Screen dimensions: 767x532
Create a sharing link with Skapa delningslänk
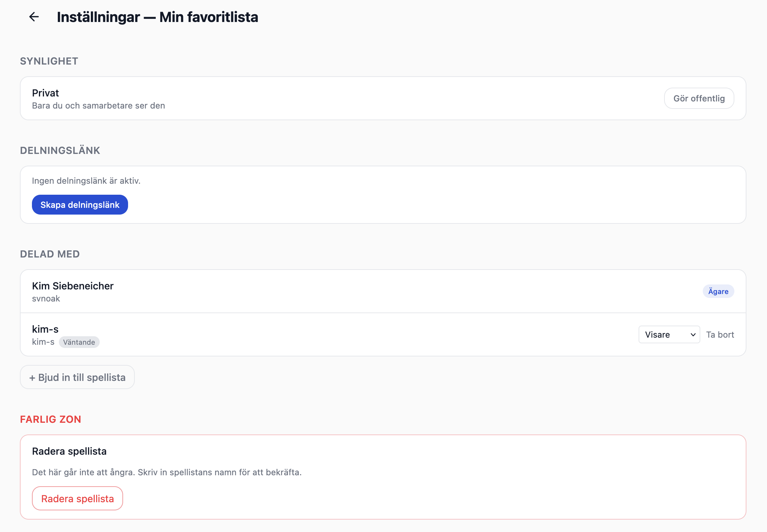[x=80, y=205]
